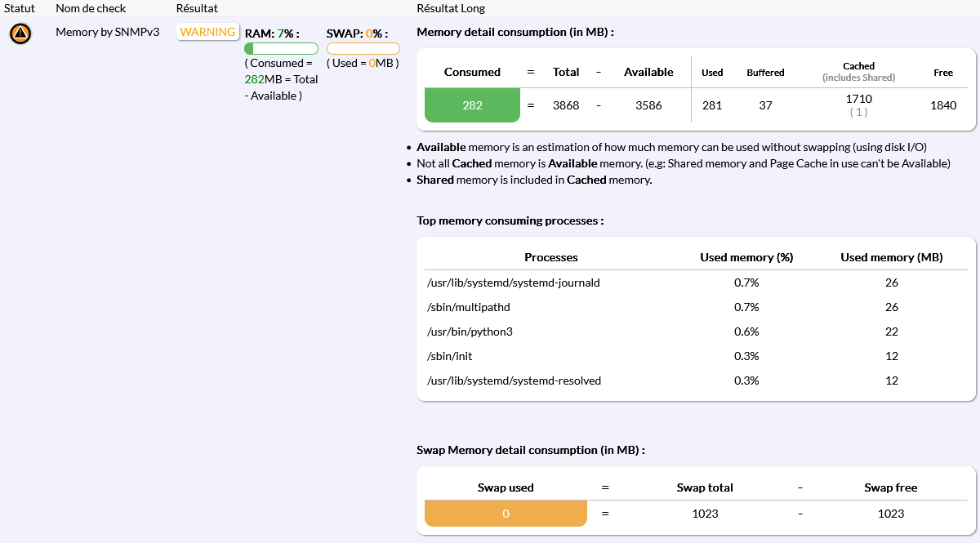Click the Résultat Long column header
This screenshot has height=543, width=980.
coord(451,8)
